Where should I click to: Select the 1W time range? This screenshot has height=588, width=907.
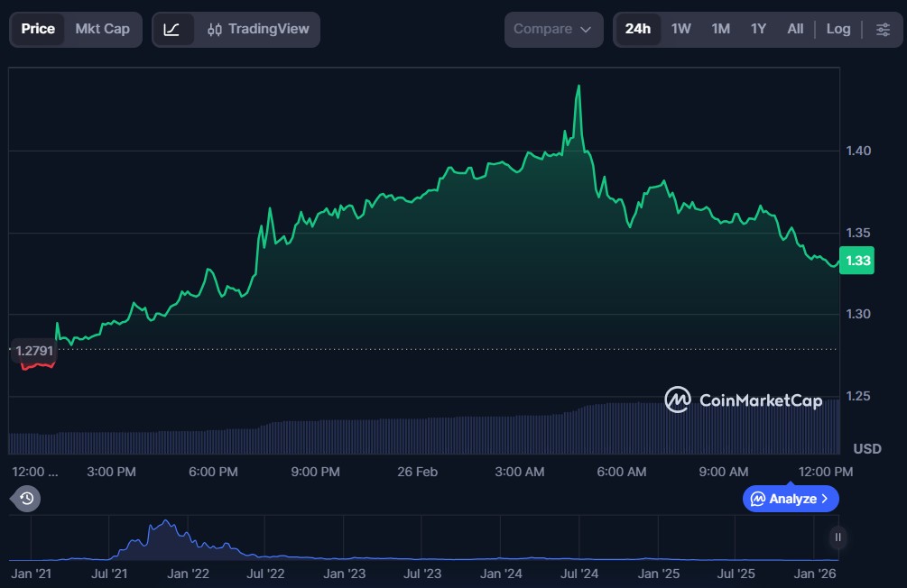point(680,29)
